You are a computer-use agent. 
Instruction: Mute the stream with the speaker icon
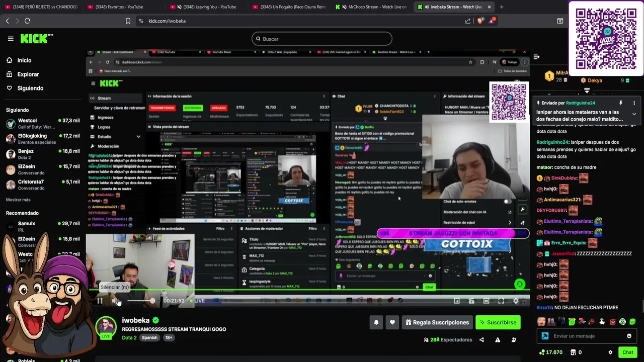click(116, 301)
